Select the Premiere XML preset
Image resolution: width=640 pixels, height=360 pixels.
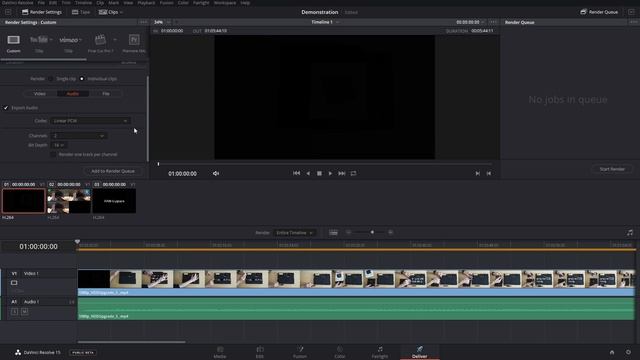coord(134,40)
